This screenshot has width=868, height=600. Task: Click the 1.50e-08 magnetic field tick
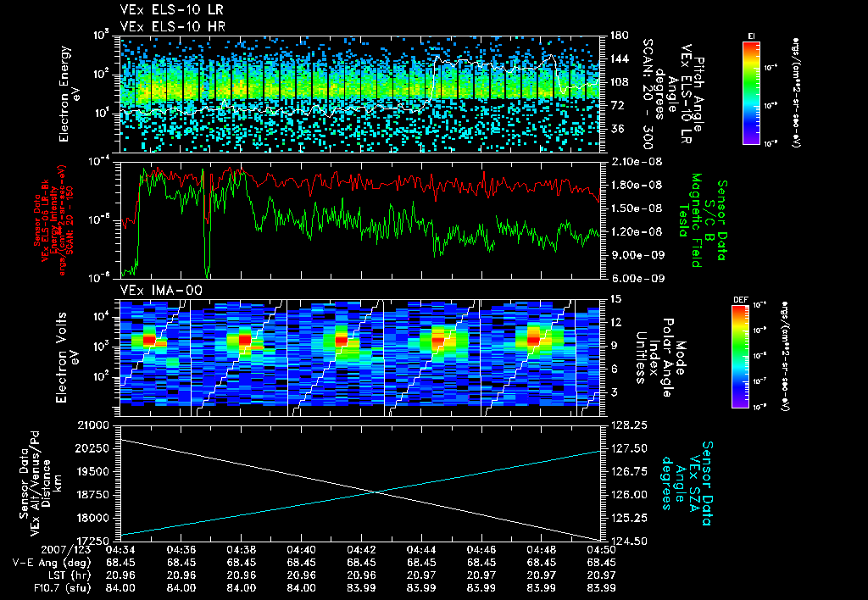pos(636,208)
